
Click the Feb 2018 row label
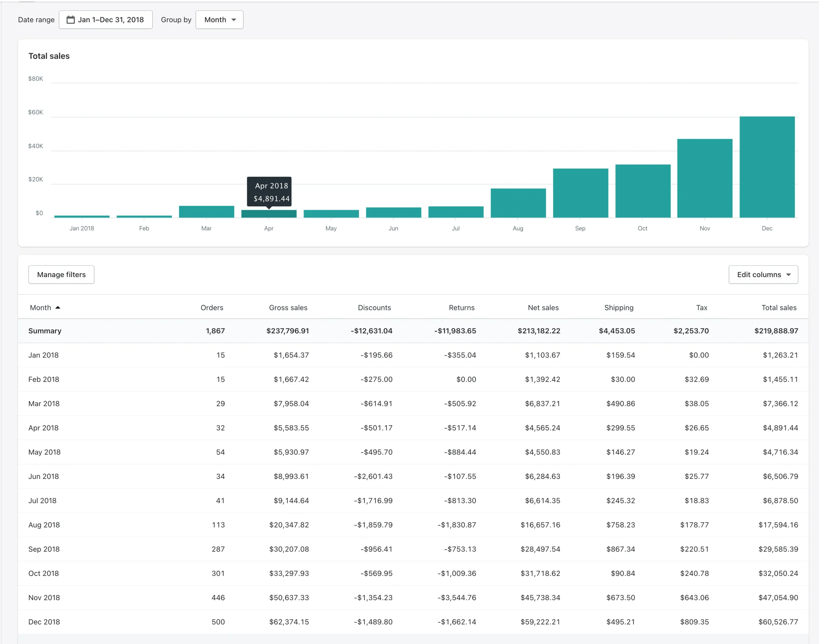44,379
